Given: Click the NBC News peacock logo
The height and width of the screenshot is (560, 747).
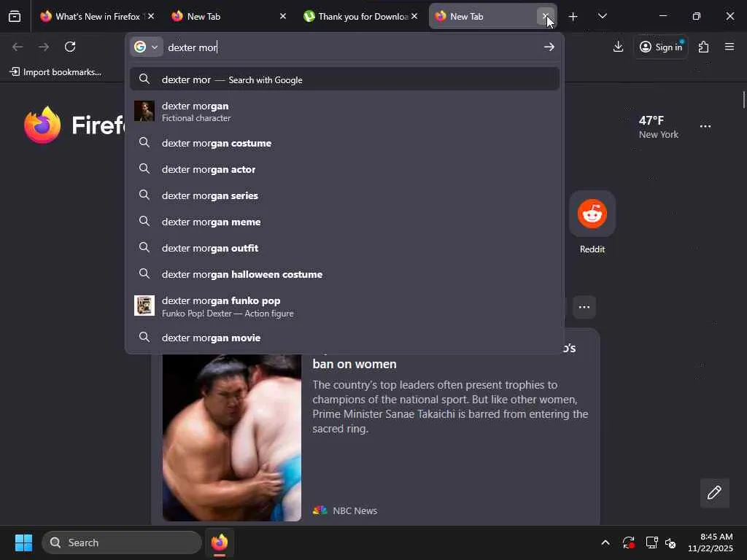Looking at the screenshot, I should tap(320, 510).
